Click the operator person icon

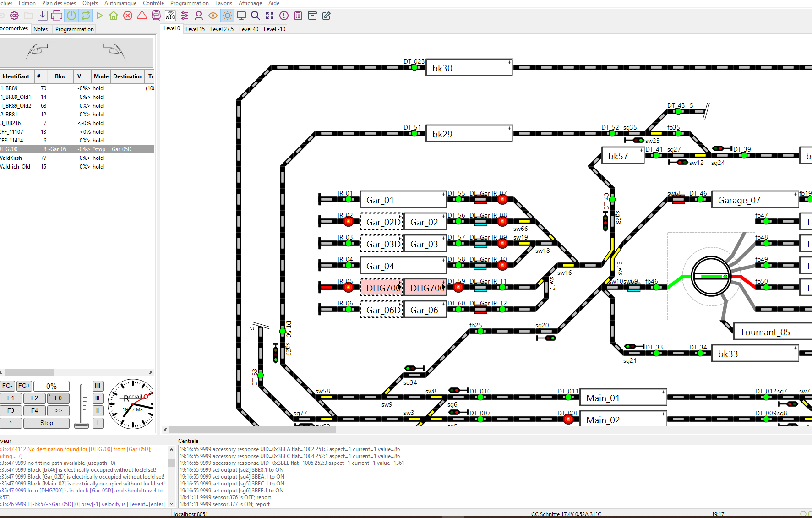pyautogui.click(x=199, y=16)
